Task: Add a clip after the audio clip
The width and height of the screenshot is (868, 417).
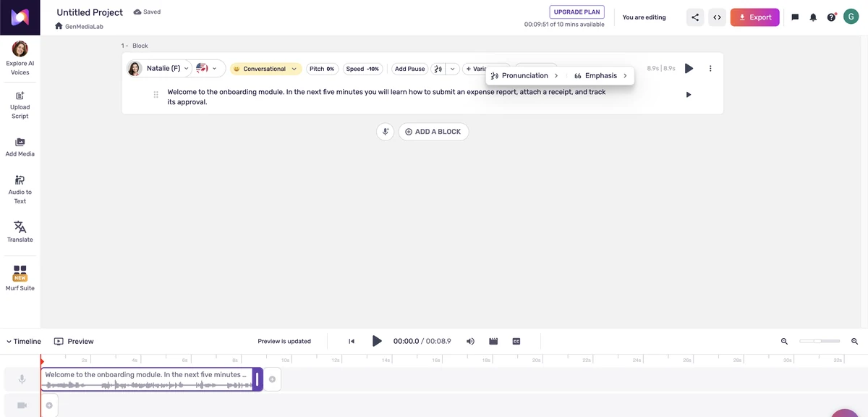Action: [x=272, y=379]
